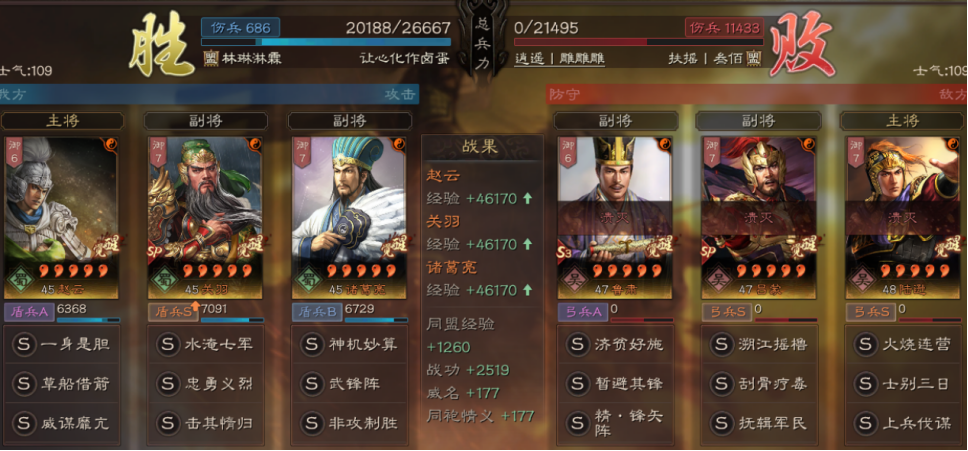Image resolution: width=968 pixels, height=451 pixels.
Task: Click the defender 防守 header bar
Action: coord(757,94)
